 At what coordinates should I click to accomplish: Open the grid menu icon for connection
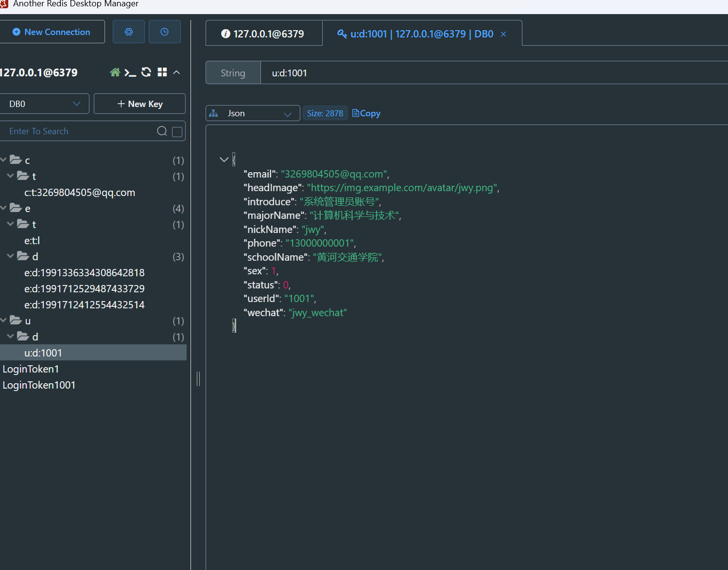[x=162, y=72]
